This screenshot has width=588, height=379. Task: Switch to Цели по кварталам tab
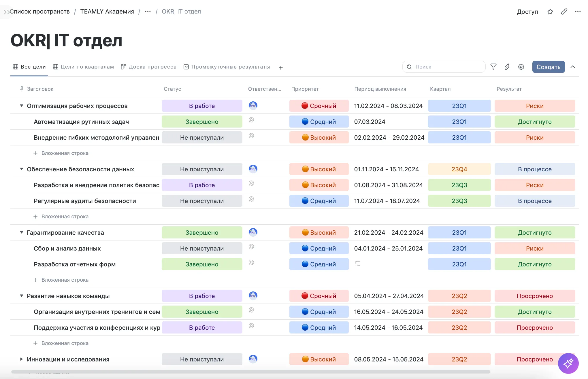(x=84, y=67)
